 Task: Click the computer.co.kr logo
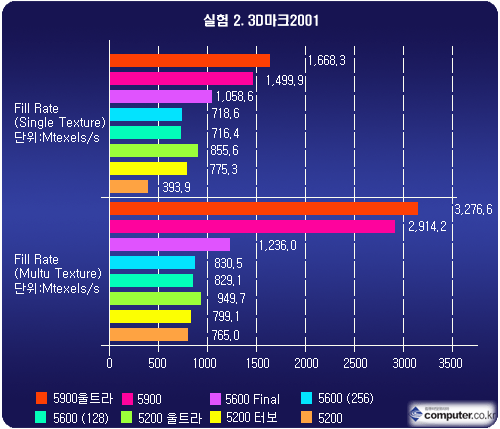(x=453, y=414)
